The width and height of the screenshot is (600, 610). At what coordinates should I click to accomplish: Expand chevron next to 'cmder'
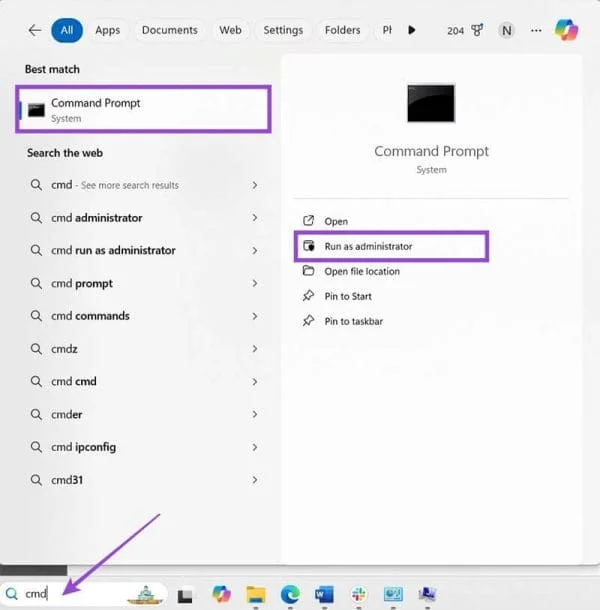(255, 414)
